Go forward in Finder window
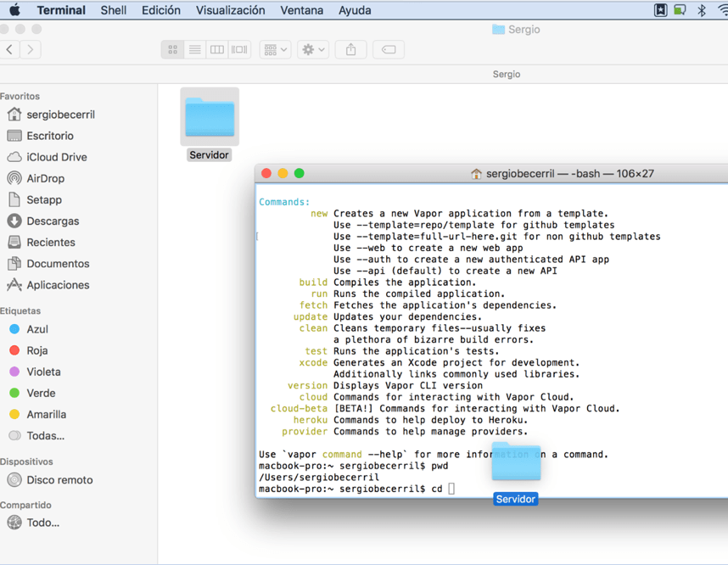The width and height of the screenshot is (728, 565). tap(31, 49)
